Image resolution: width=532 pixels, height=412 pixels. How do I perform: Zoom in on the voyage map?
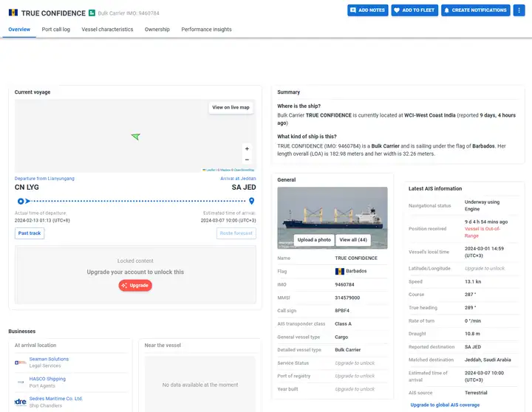[x=247, y=149]
